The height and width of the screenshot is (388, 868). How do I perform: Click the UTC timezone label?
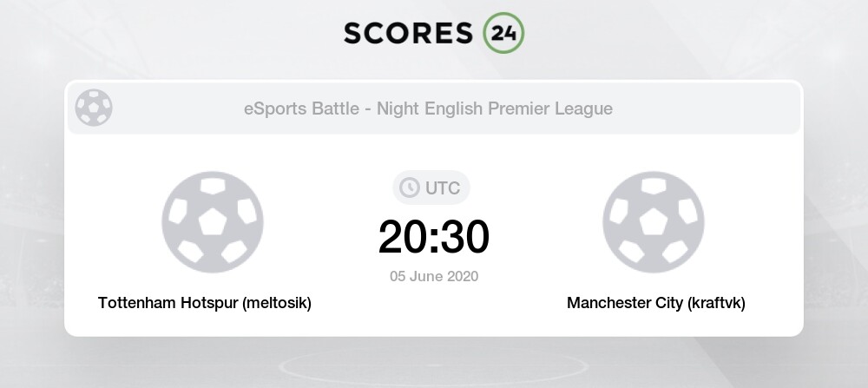pyautogui.click(x=443, y=187)
